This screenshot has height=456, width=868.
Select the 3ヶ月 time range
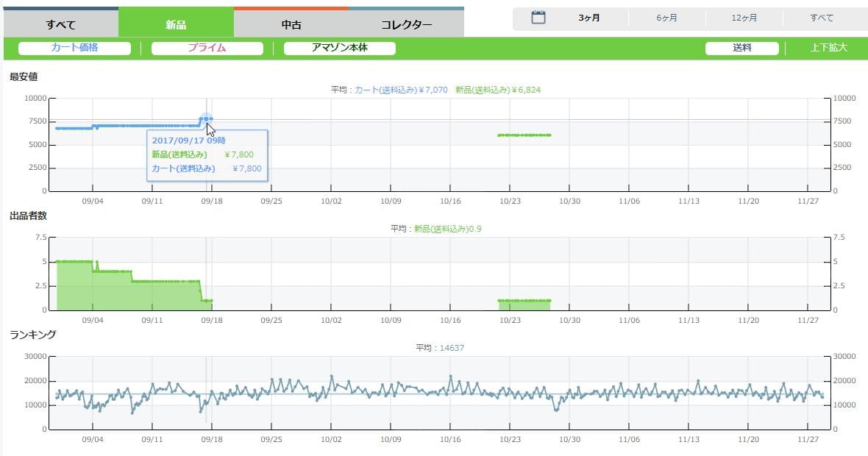tap(588, 18)
